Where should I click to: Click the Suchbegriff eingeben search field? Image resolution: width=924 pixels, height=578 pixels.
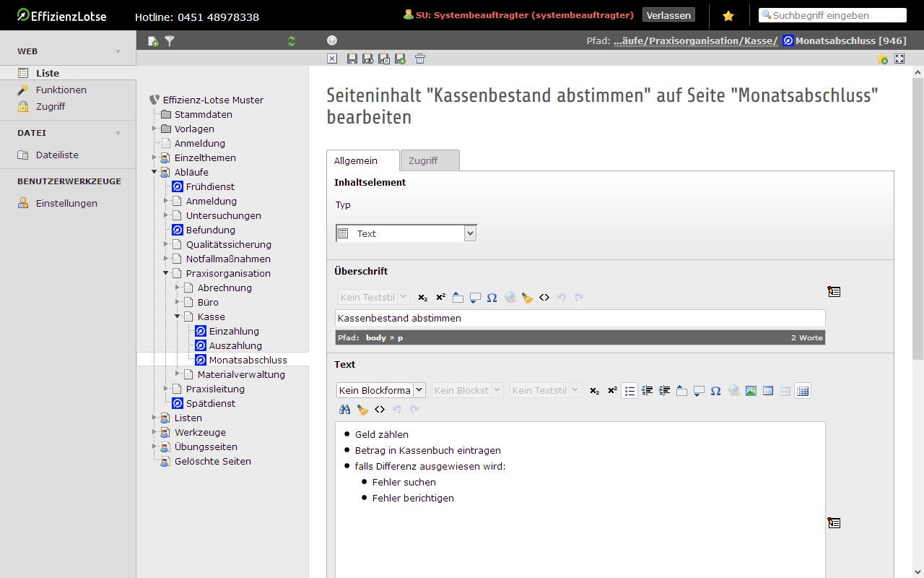832,15
